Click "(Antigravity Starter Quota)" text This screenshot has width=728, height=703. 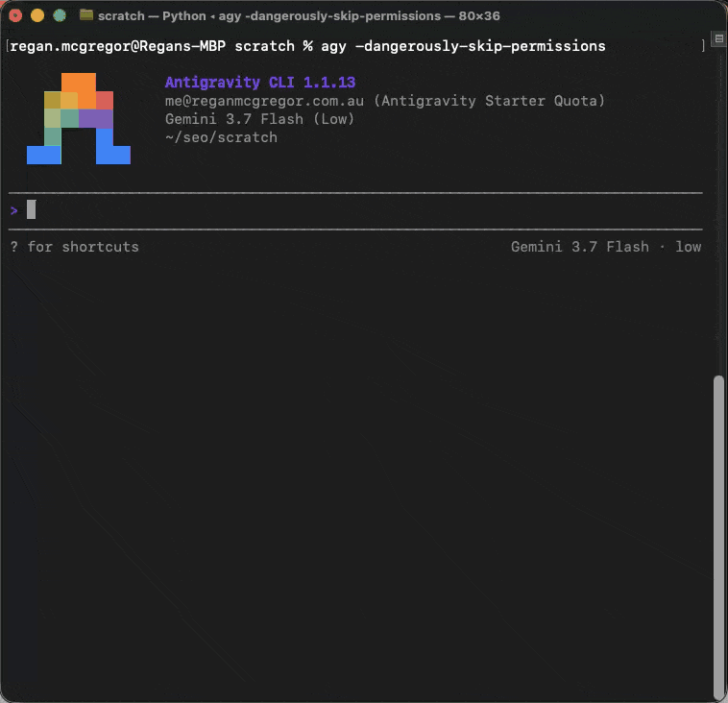pyautogui.click(x=490, y=101)
